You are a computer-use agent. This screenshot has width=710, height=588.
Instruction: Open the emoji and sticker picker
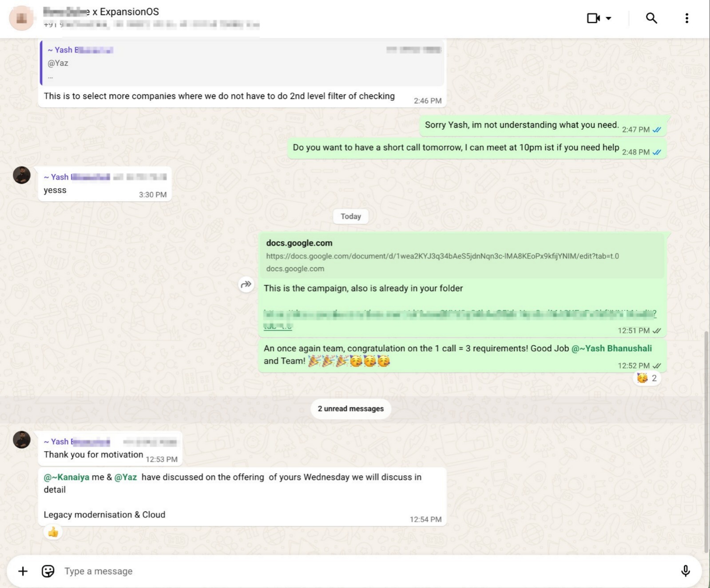(x=48, y=571)
